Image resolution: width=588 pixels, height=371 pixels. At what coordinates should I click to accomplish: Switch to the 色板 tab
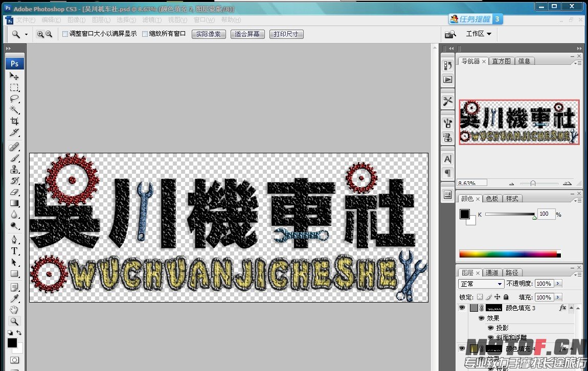[492, 199]
